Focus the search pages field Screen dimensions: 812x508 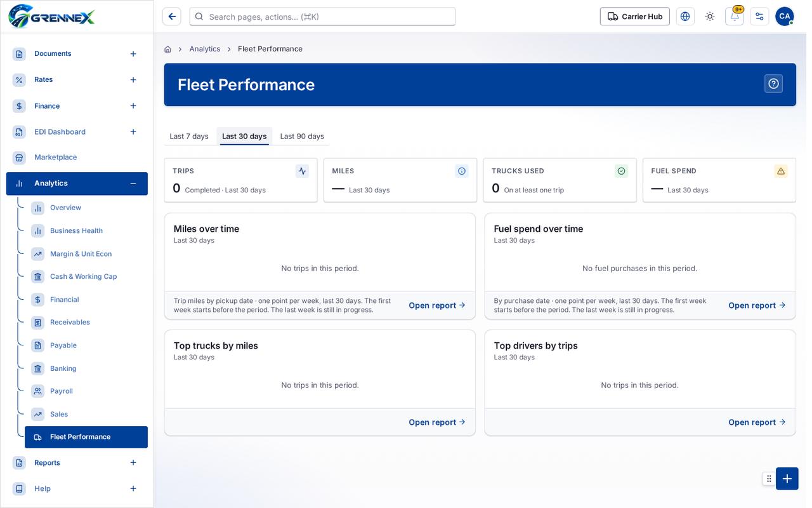point(322,17)
